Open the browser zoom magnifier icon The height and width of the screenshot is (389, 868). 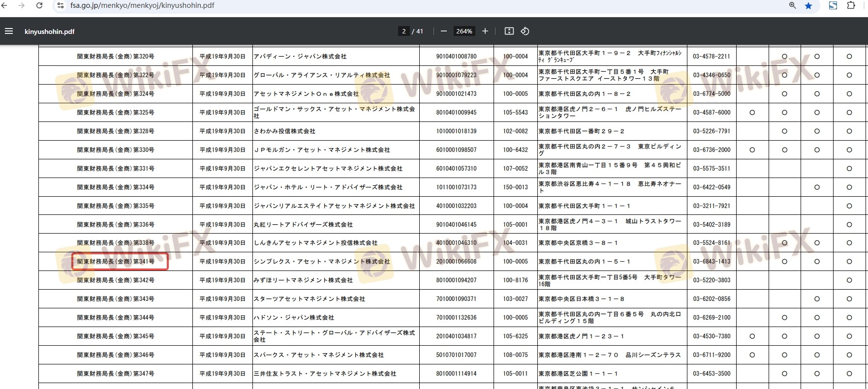pyautogui.click(x=792, y=5)
